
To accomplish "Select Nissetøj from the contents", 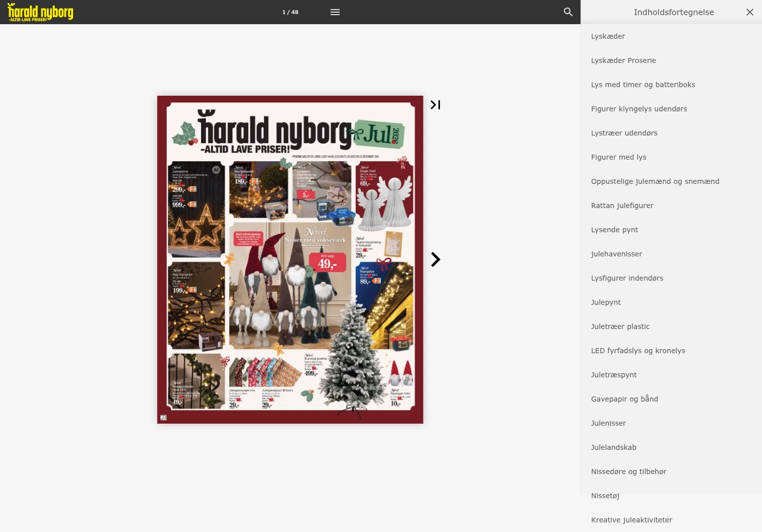I will [671, 496].
